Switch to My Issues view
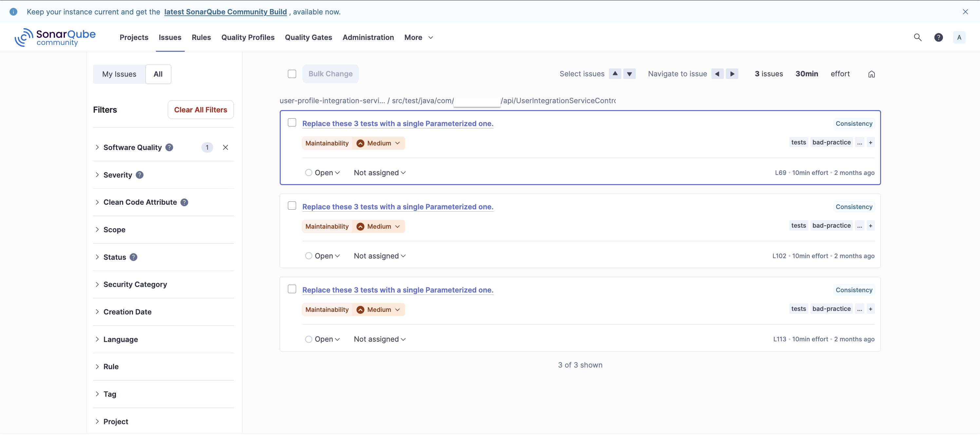Viewport: 980px width, 437px height. pyautogui.click(x=119, y=74)
